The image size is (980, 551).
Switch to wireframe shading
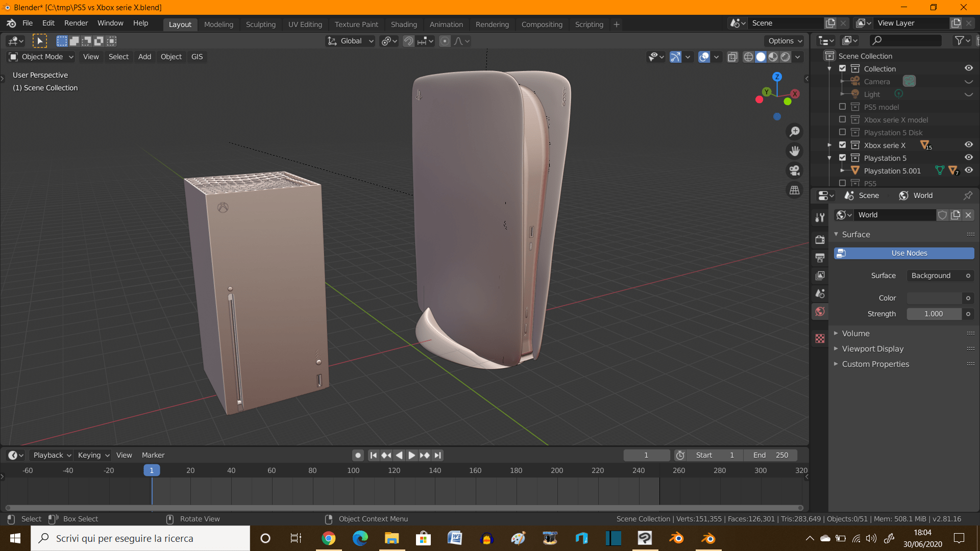pyautogui.click(x=748, y=57)
